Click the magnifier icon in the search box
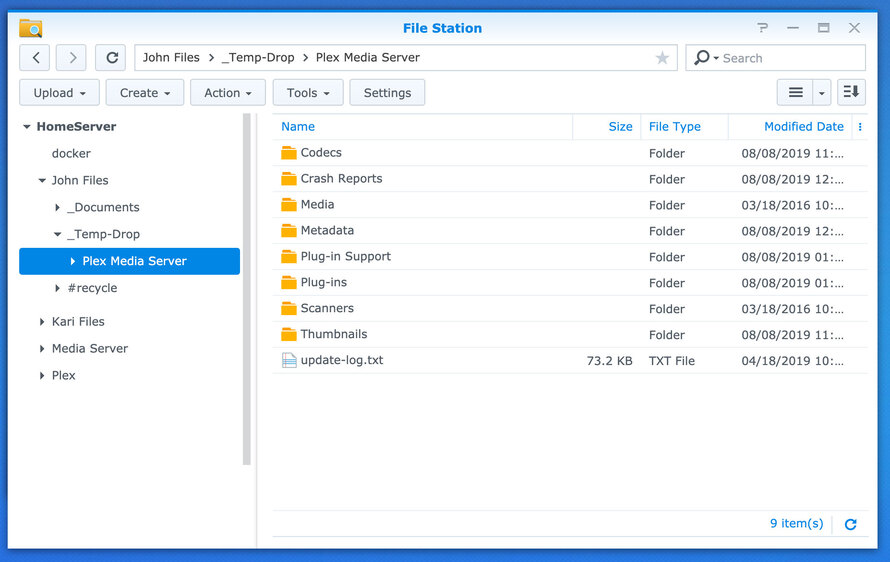 (702, 57)
